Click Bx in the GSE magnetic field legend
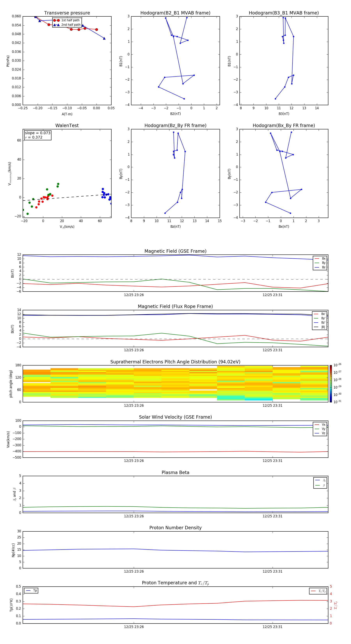 323,259
